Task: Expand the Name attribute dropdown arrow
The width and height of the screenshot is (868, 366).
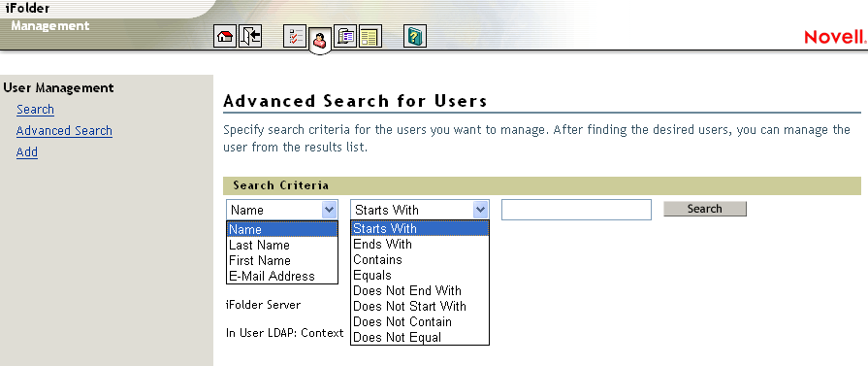Action: click(329, 210)
